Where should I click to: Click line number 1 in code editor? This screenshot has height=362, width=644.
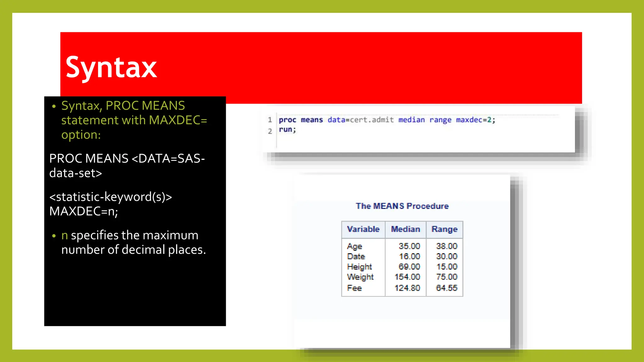[x=270, y=120]
